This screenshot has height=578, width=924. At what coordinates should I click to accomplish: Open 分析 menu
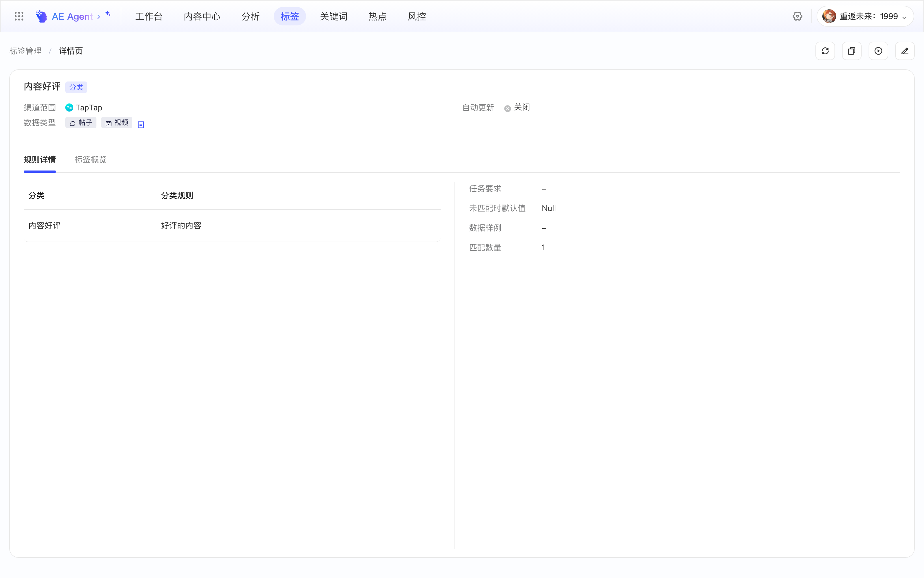(250, 16)
